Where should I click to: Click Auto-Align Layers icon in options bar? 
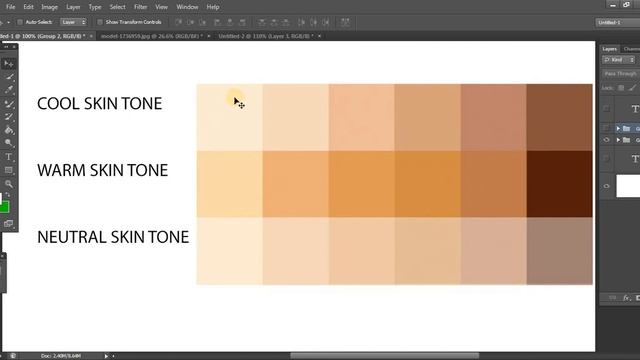tap(345, 22)
